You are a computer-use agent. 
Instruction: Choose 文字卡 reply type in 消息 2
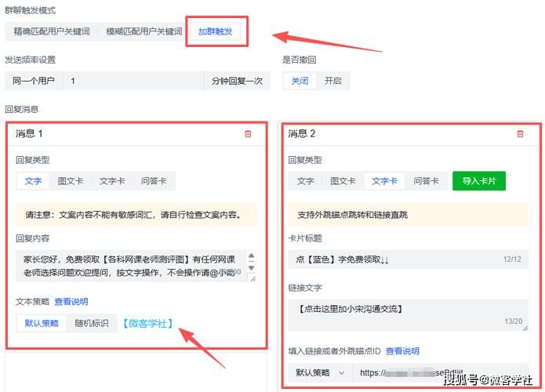(384, 181)
